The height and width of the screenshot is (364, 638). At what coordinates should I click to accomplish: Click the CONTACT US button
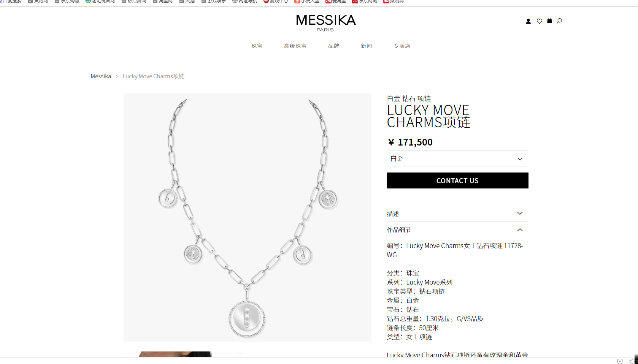coord(457,180)
